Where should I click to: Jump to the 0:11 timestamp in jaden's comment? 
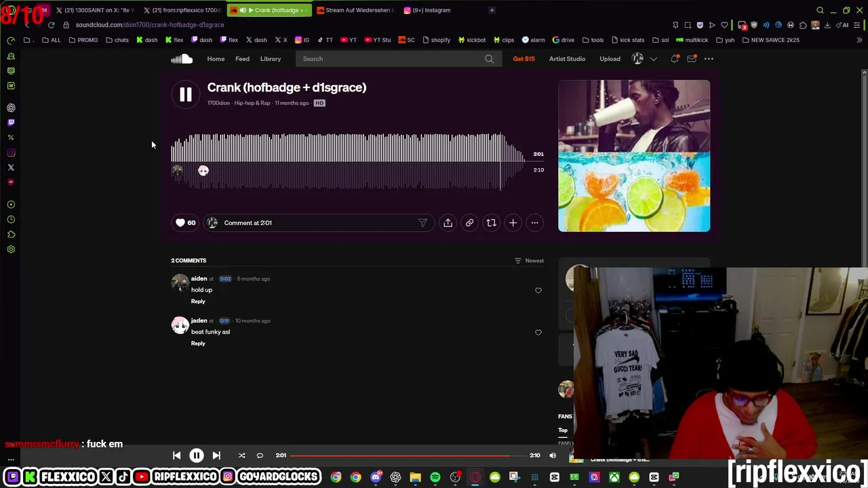click(x=224, y=321)
